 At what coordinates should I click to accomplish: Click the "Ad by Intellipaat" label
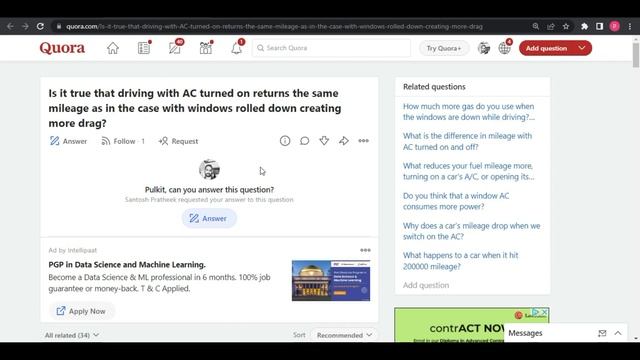pos(73,250)
